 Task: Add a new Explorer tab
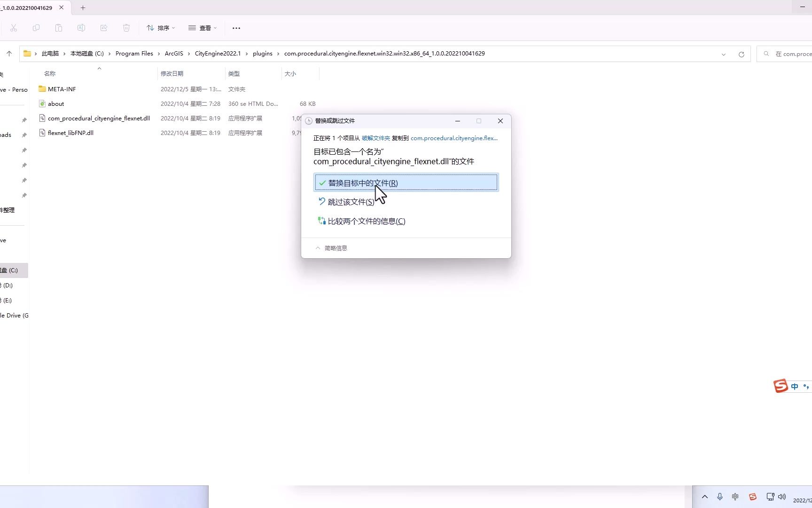pyautogui.click(x=83, y=8)
